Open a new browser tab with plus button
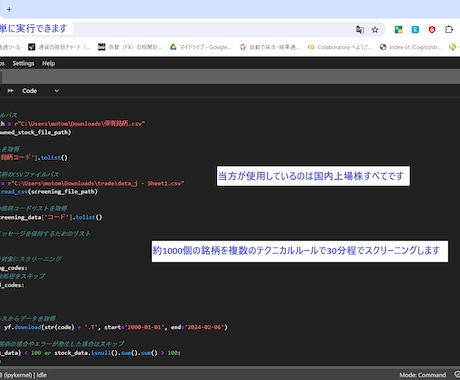This screenshot has width=460, height=380. [x=9, y=9]
